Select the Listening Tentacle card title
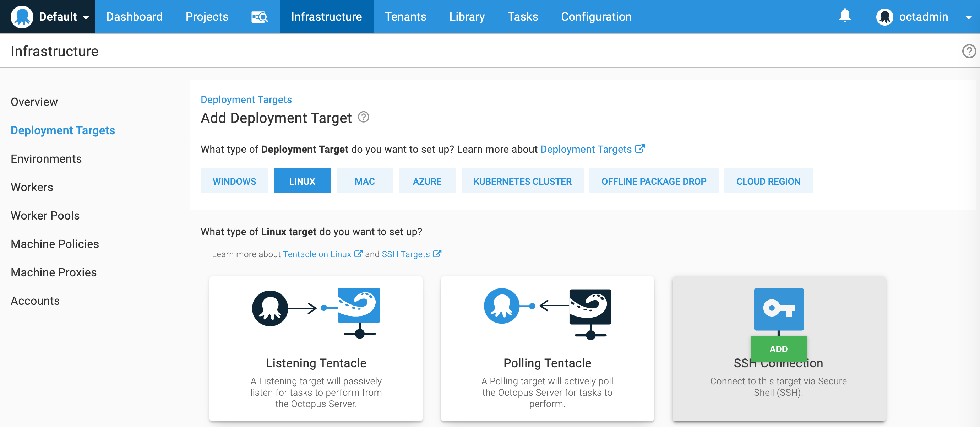Image resolution: width=980 pixels, height=427 pixels. pyautogui.click(x=316, y=363)
